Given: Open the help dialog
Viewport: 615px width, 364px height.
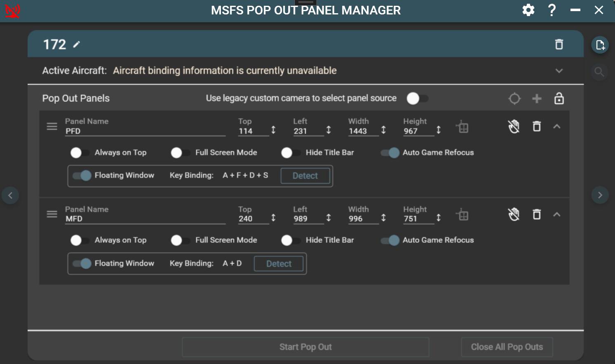Looking at the screenshot, I should pos(552,10).
